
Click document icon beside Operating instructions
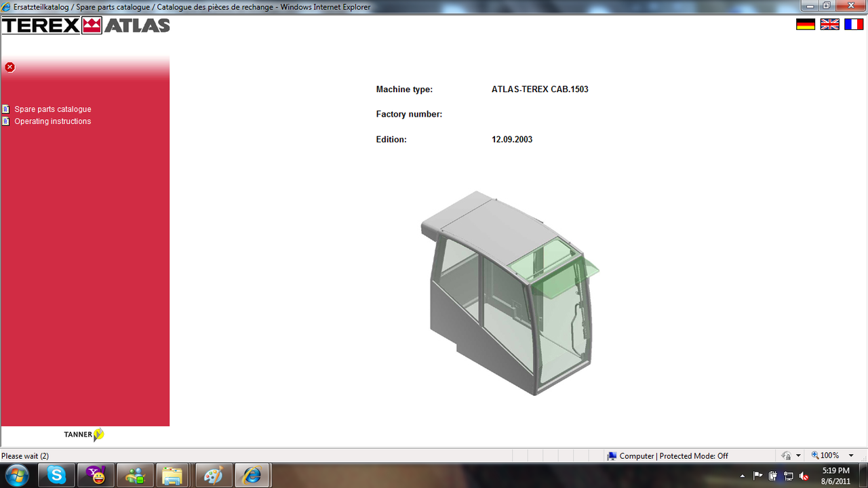pos(6,121)
